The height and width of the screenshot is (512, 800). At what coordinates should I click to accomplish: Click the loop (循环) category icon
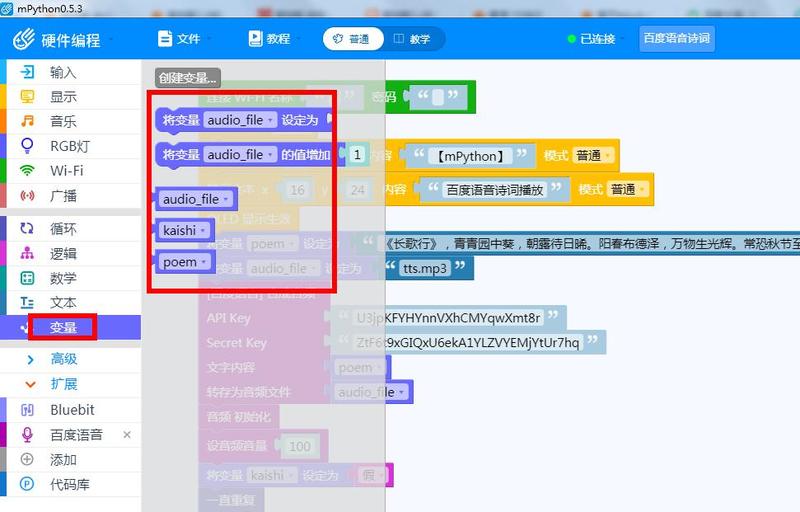[28, 228]
